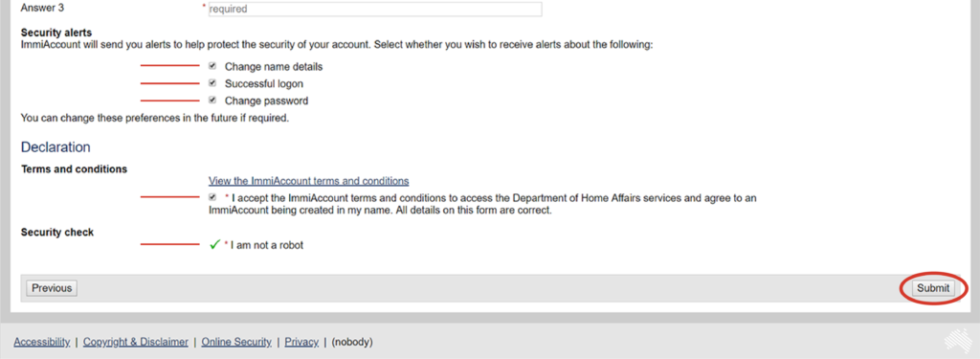Click the Change name details label text

(x=274, y=66)
